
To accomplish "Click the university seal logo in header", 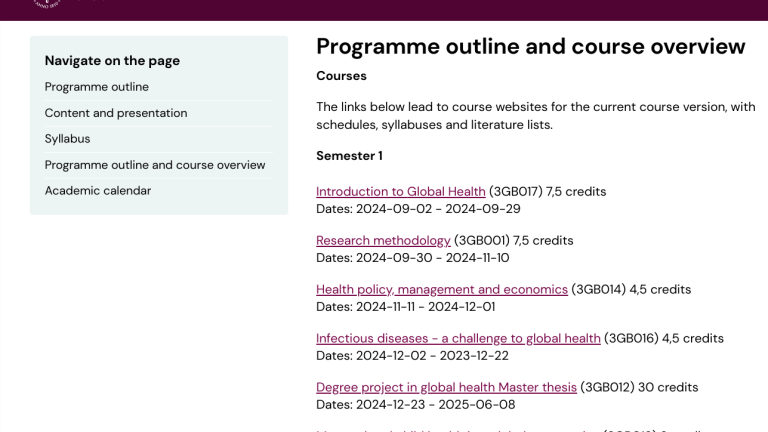I will point(47,3).
